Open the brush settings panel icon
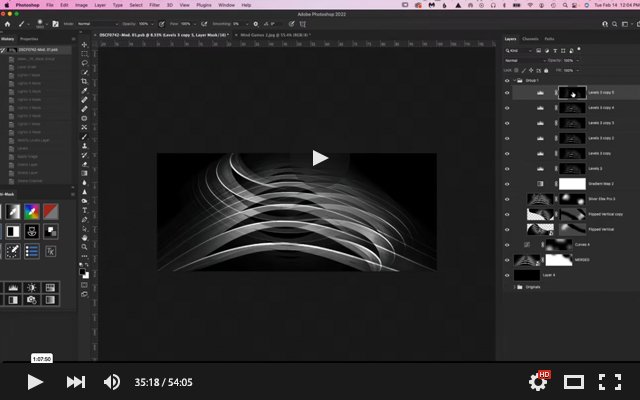 click(x=56, y=24)
